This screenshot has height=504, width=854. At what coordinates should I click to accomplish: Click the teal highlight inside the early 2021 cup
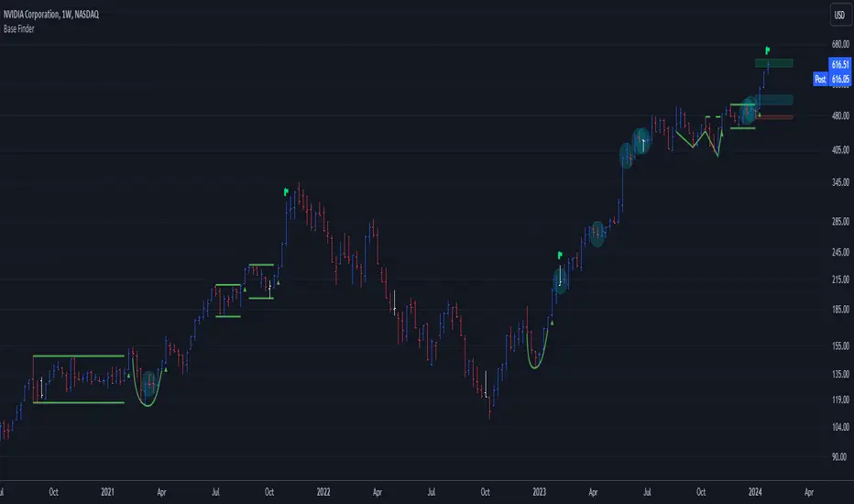148,385
